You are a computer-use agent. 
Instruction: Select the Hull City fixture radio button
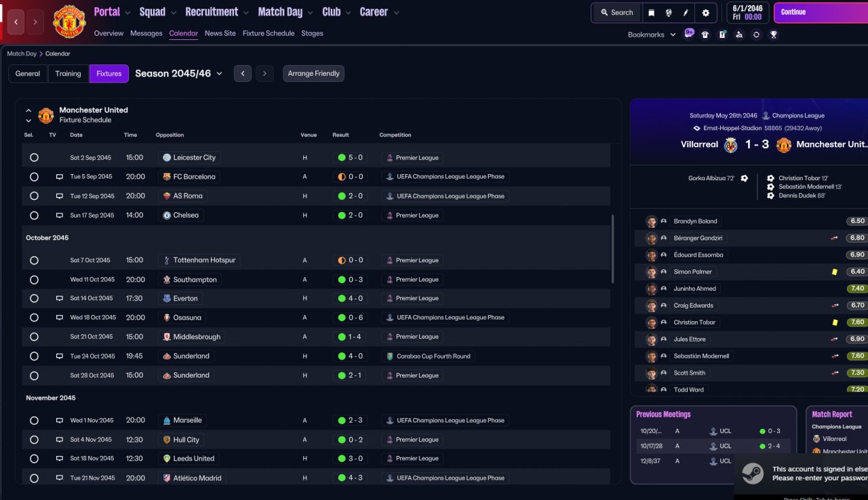[x=34, y=440]
